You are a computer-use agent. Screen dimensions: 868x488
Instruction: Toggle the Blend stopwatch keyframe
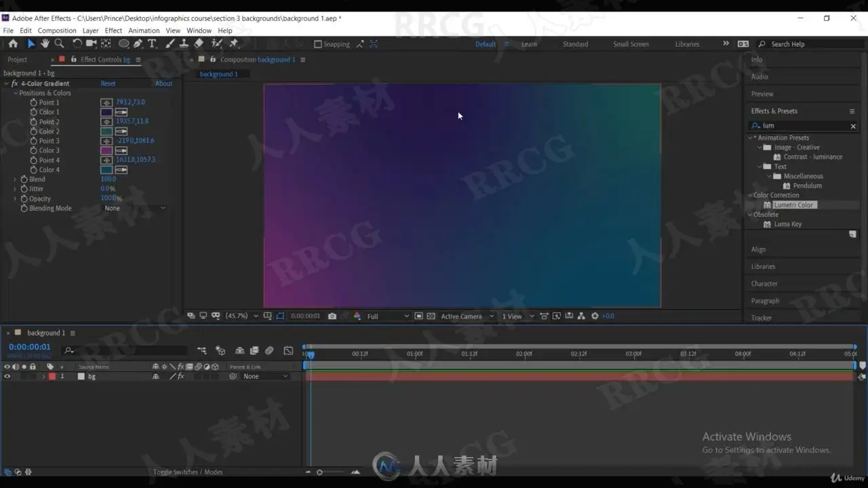coord(24,179)
